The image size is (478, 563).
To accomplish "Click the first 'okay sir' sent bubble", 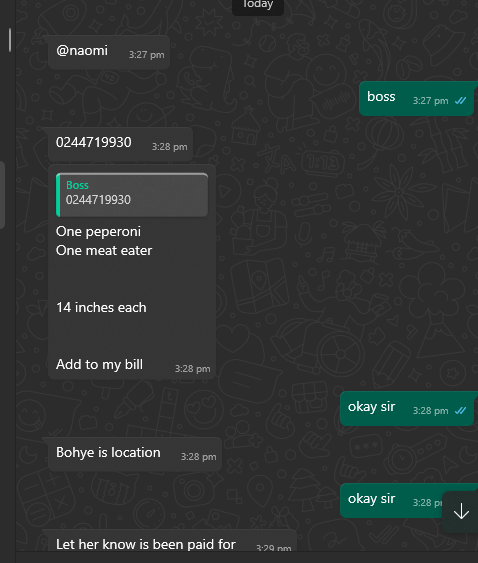I will point(407,409).
